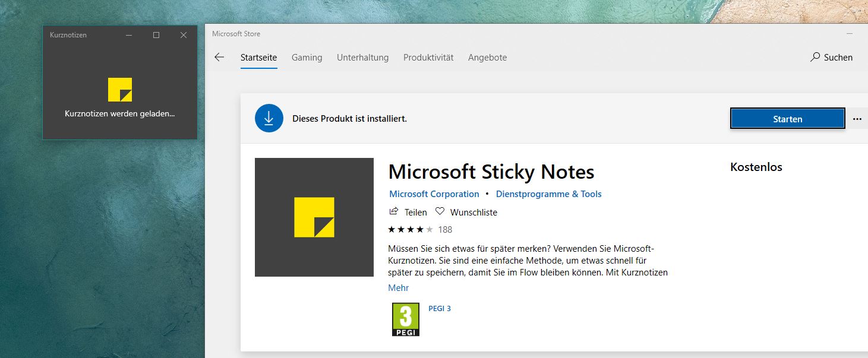Viewport: 868px width, 358px height.
Task: Click the blue download circle icon
Action: (269, 118)
